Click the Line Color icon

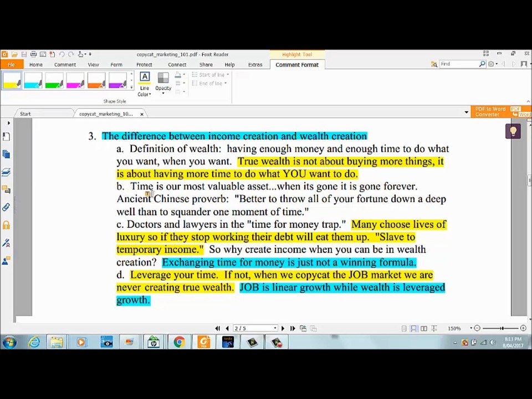(x=145, y=78)
